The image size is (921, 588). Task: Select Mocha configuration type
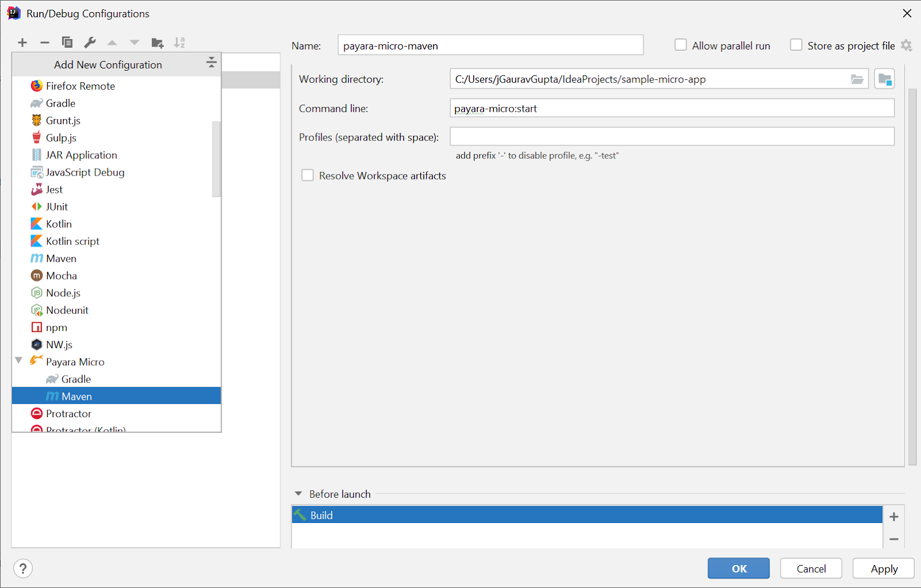[116, 276]
